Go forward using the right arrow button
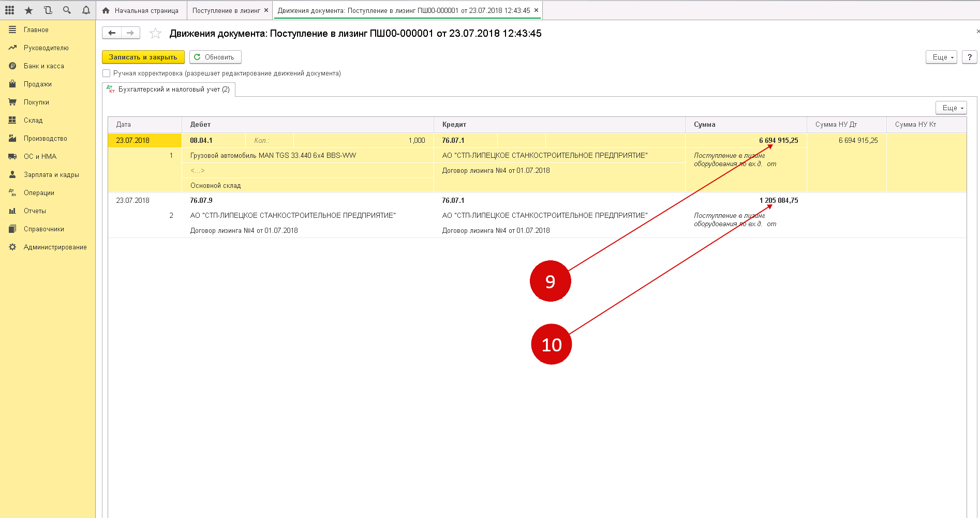The image size is (980, 518). pyautogui.click(x=130, y=33)
